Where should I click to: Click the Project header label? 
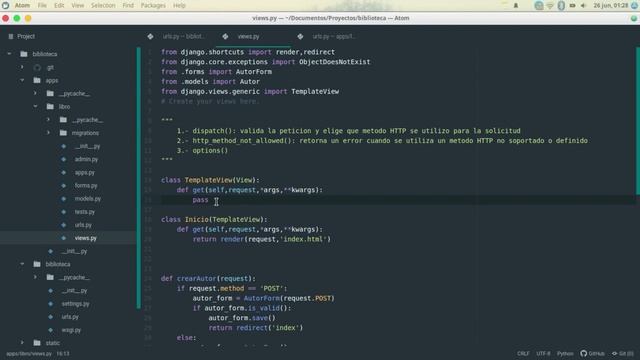tap(26, 36)
